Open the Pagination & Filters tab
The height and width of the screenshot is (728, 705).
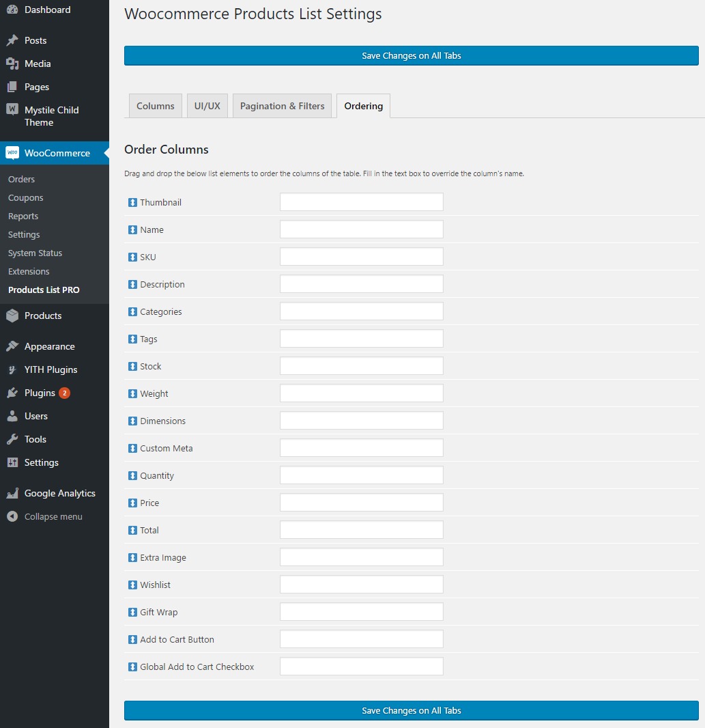coord(282,106)
